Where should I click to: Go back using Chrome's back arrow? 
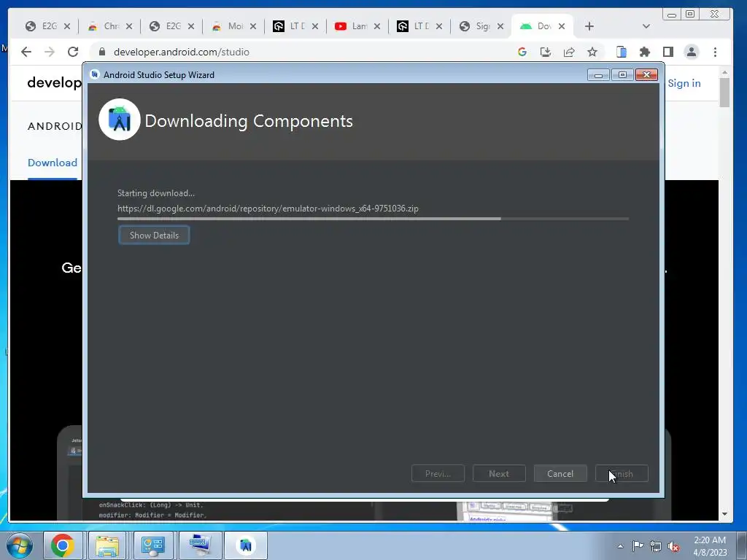tap(26, 52)
